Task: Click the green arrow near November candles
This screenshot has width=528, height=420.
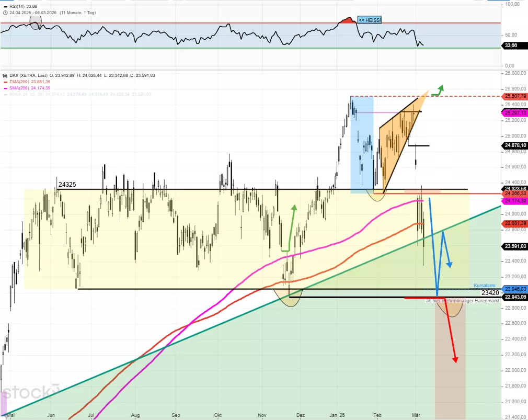Action: tap(294, 209)
